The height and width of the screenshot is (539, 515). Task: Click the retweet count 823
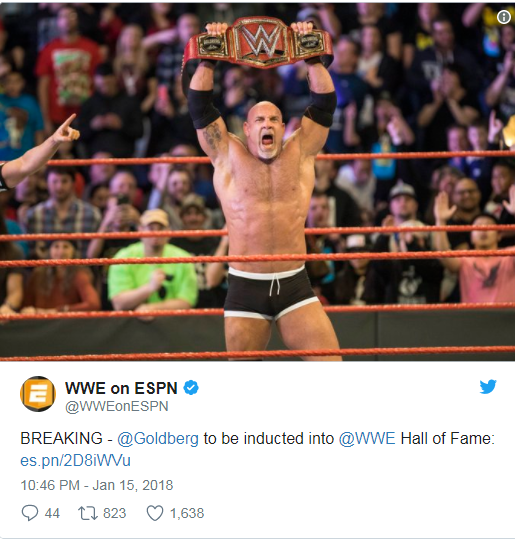click(x=115, y=513)
